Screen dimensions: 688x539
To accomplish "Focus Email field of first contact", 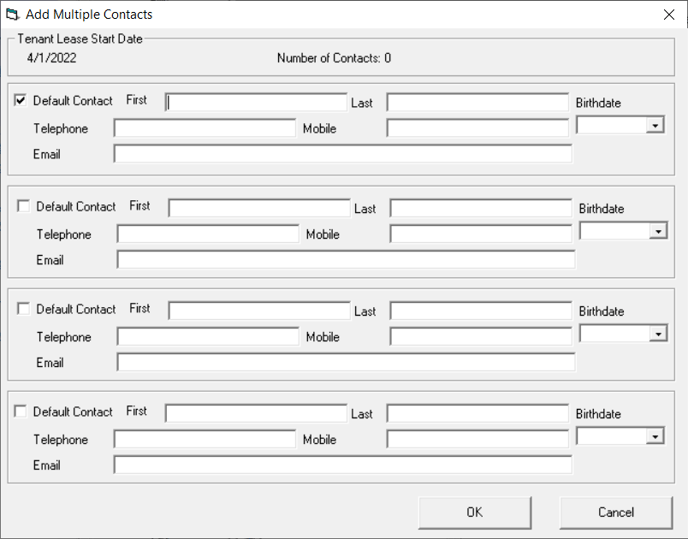I will (x=343, y=154).
